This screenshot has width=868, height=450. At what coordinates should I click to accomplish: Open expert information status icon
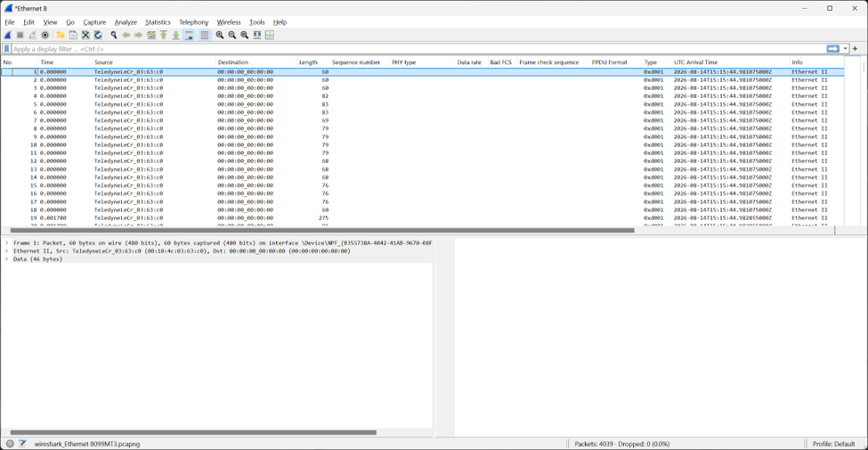click(x=10, y=444)
